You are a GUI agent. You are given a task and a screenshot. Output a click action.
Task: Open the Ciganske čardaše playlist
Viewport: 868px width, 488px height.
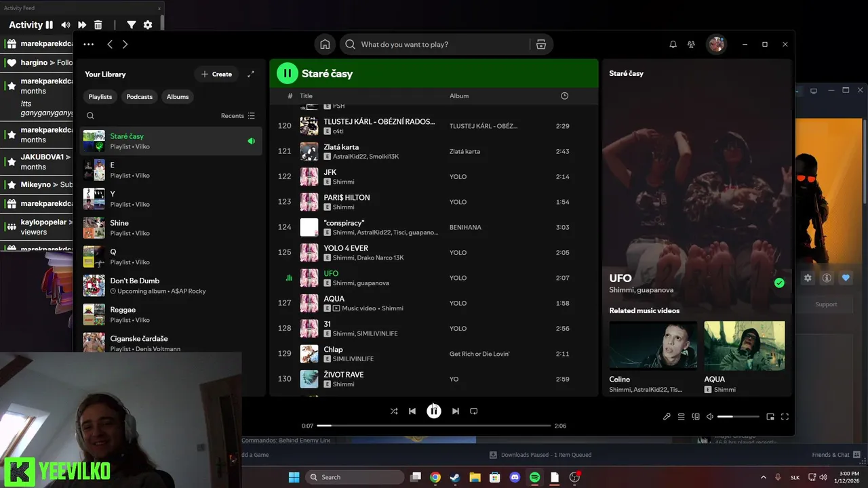tap(171, 342)
